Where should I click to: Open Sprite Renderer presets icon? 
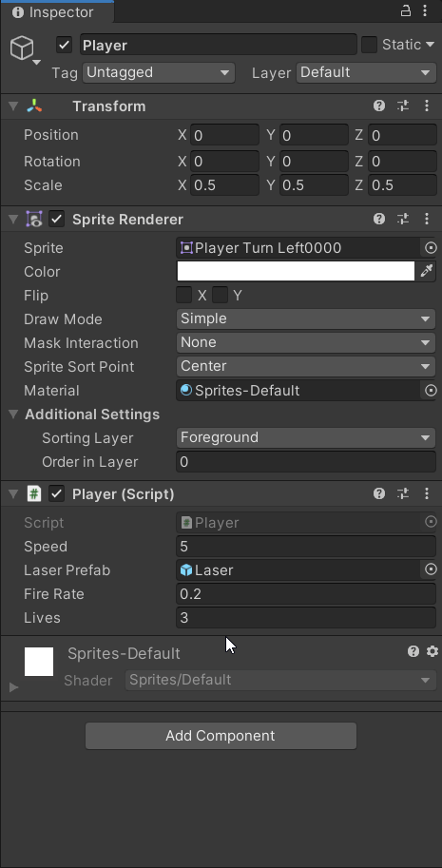click(x=403, y=219)
